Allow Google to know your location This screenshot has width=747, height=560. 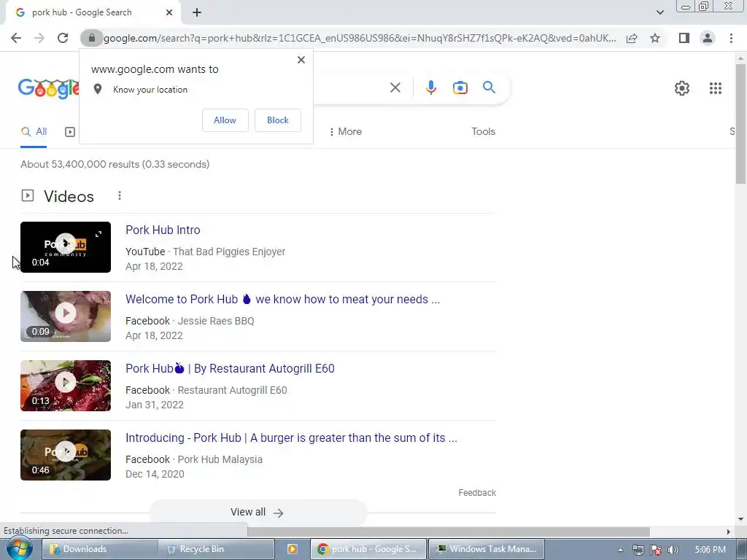click(225, 120)
